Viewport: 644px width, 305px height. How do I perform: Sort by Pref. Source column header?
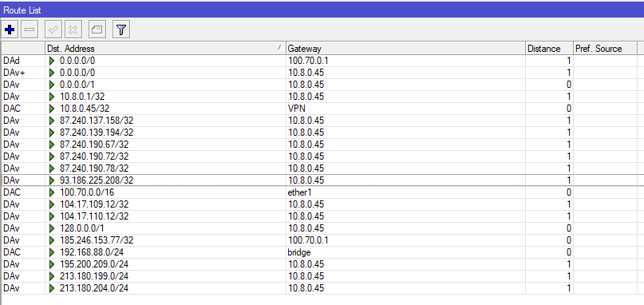point(605,49)
